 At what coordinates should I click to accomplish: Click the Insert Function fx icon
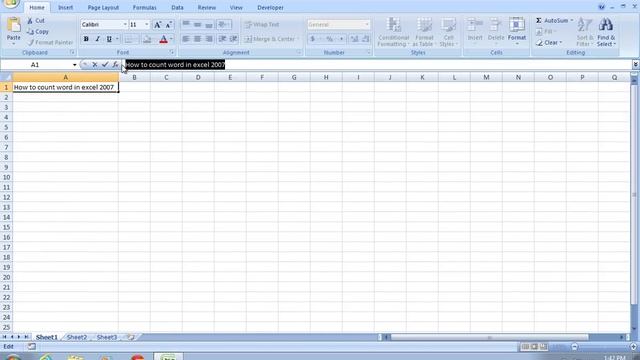(116, 64)
